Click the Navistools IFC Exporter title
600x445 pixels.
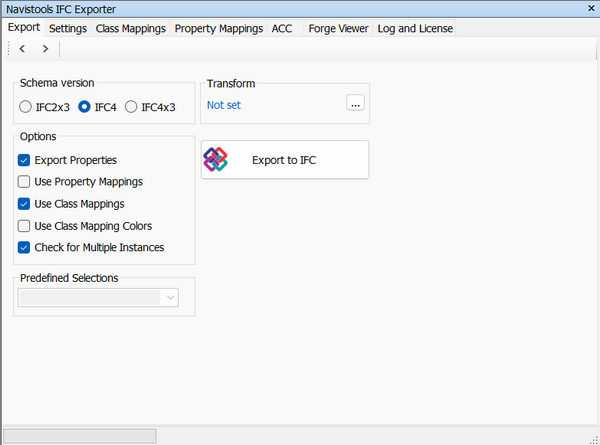point(61,9)
